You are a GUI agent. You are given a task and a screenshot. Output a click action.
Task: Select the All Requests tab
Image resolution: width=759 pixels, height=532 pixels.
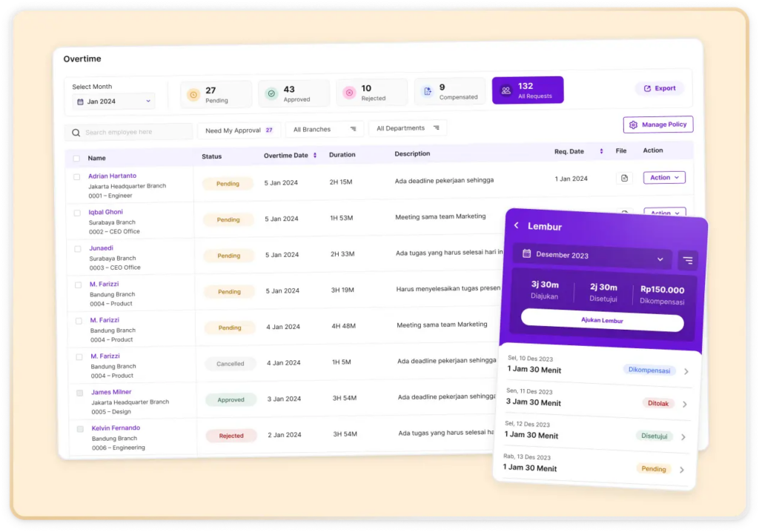click(528, 90)
